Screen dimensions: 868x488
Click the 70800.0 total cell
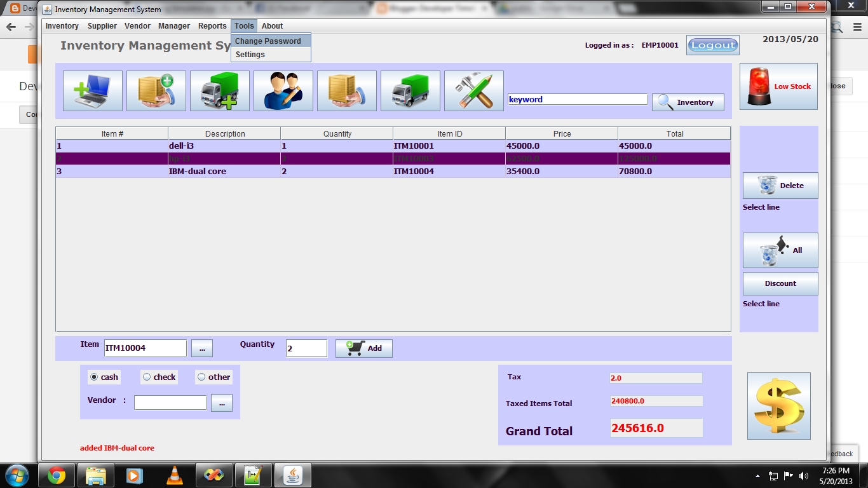674,172
